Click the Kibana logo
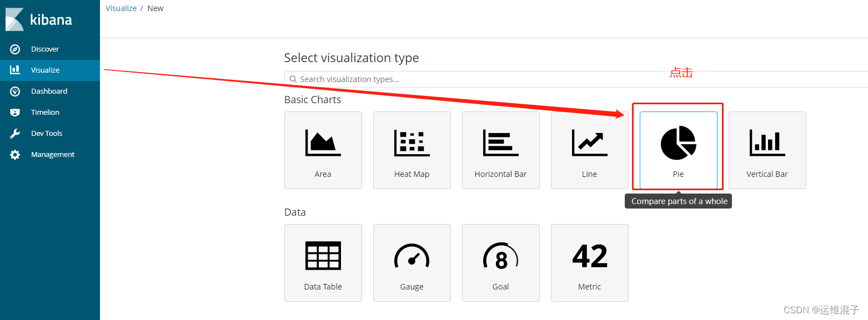868x320 pixels. pos(39,19)
